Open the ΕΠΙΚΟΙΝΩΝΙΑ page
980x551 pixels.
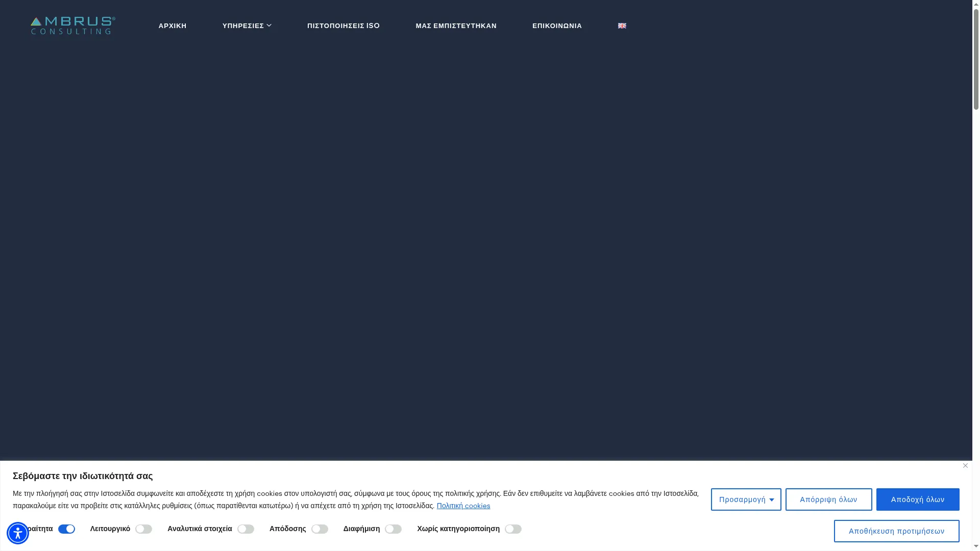click(557, 26)
